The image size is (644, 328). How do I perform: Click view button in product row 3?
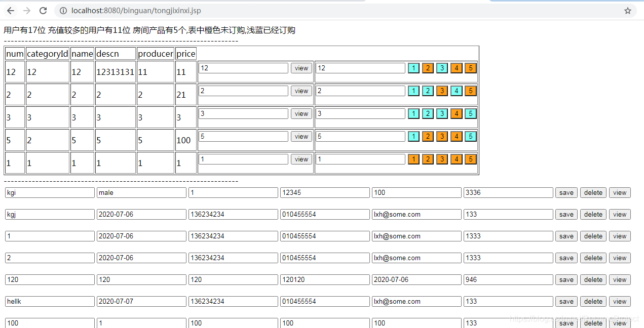(301, 114)
